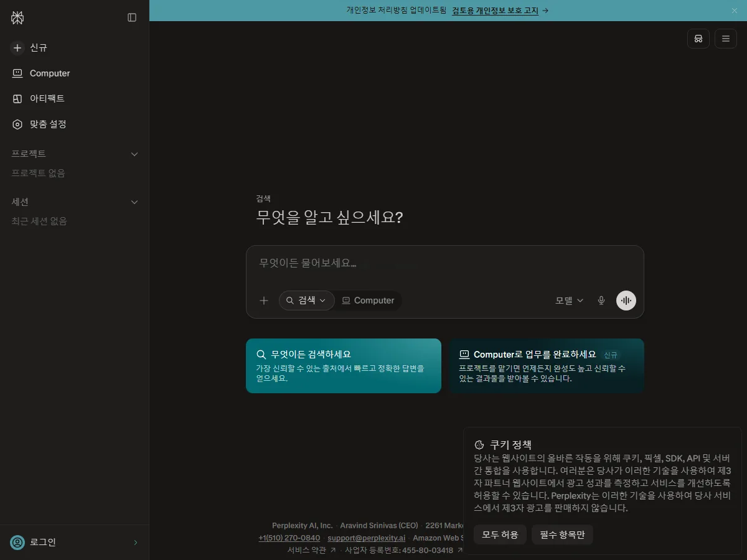Viewport: 747px width, 560px height.
Task: Click the support@perplexity.ai email link
Action: click(367, 538)
